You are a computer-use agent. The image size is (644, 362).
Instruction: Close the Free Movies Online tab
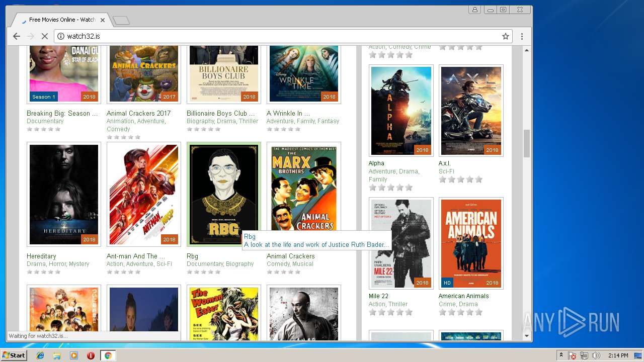point(103,20)
